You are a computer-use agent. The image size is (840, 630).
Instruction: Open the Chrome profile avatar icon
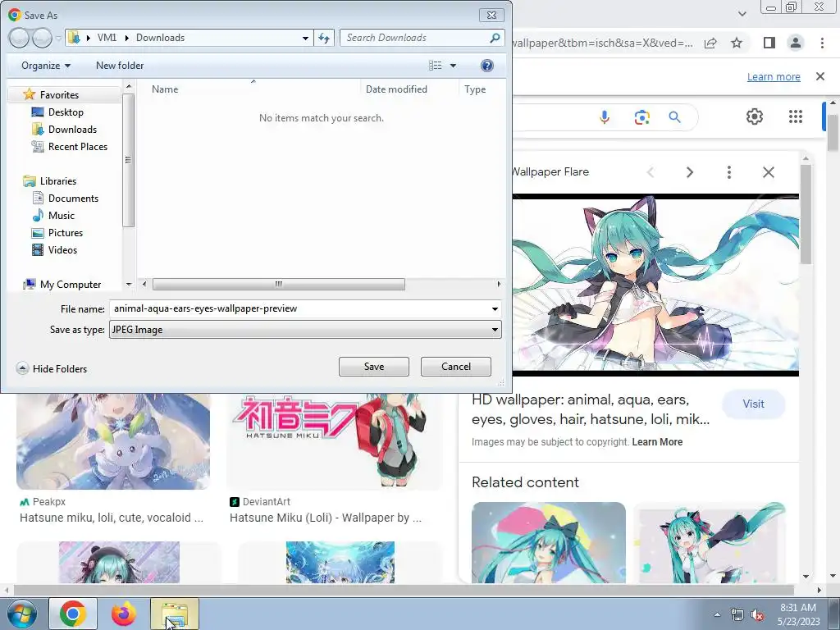coord(796,43)
